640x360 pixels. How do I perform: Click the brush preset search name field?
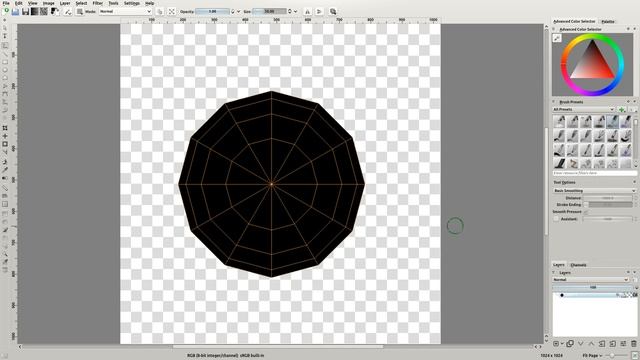594,173
